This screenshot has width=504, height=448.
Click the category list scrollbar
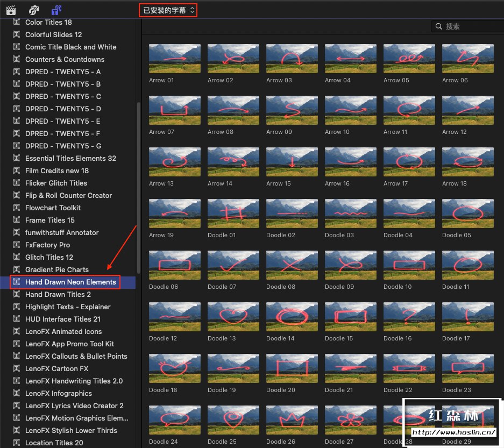point(139,188)
